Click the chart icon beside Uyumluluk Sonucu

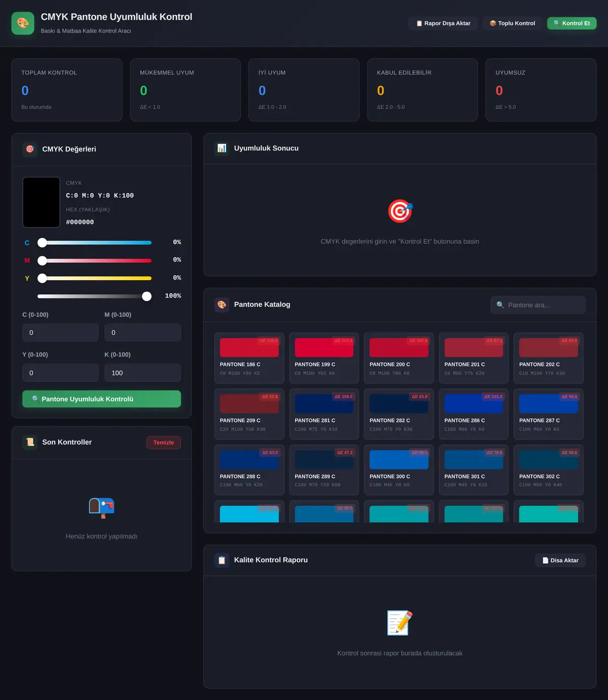point(221,148)
